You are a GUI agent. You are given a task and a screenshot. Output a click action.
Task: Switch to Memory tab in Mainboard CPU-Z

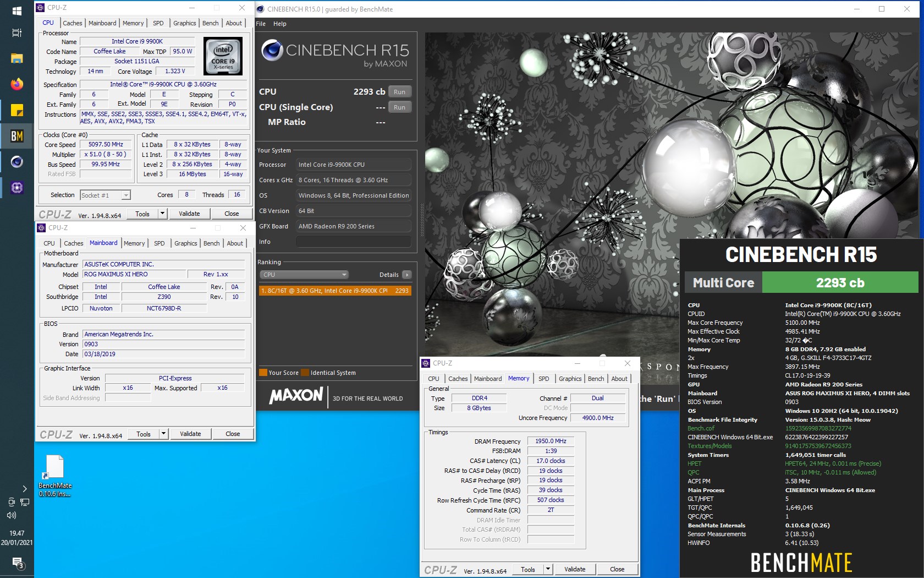[x=134, y=243]
